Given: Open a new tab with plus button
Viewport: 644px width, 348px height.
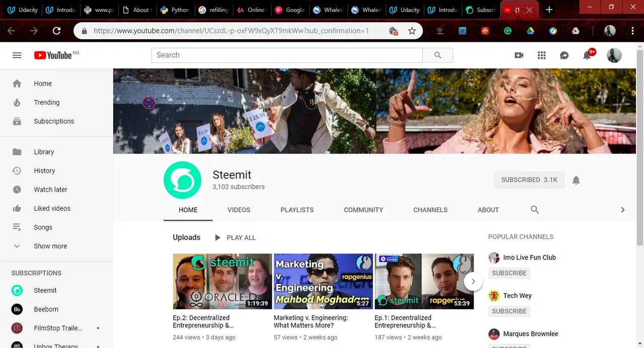Looking at the screenshot, I should click(549, 10).
